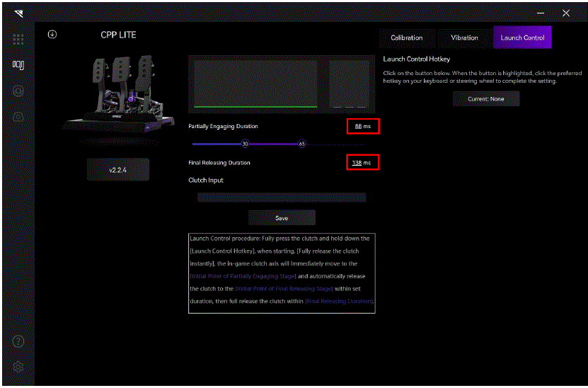Click the Final Releasing Duration link text
The width and height of the screenshot is (588, 388).
coord(339,301)
